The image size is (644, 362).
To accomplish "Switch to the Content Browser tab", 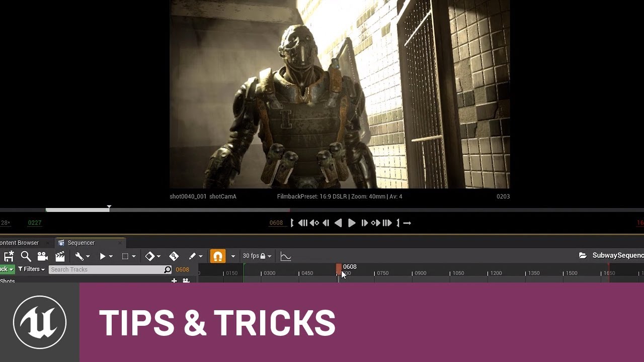I will click(x=20, y=243).
